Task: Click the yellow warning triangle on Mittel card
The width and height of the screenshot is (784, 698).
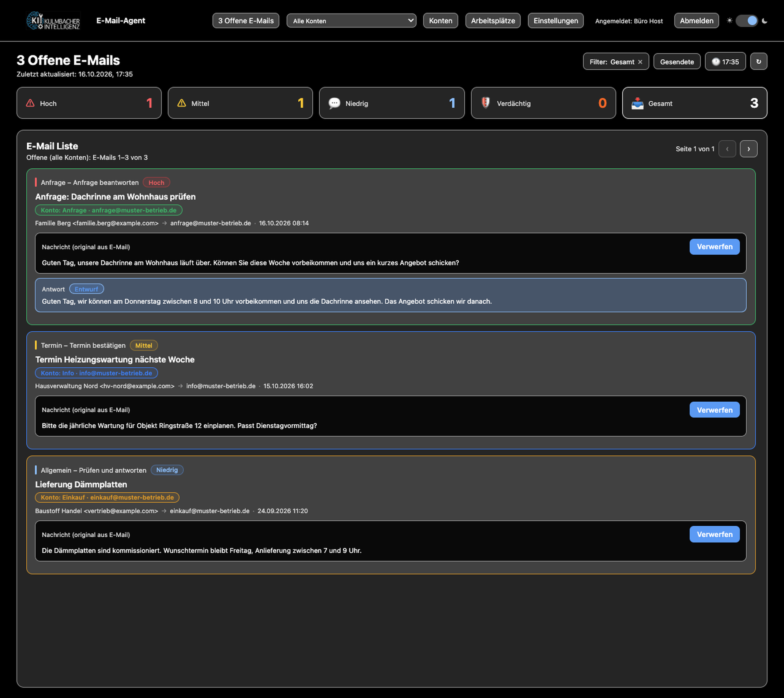Action: 181,103
